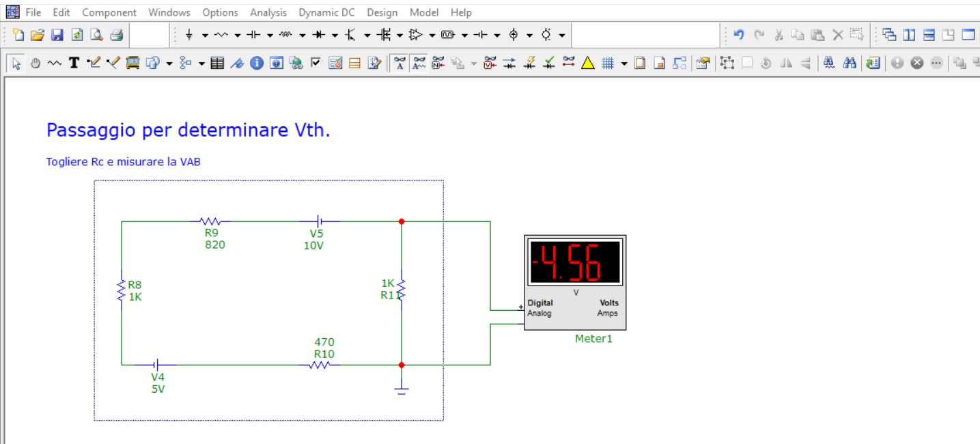
Task: Choose the hand pan tool
Action: (36, 64)
